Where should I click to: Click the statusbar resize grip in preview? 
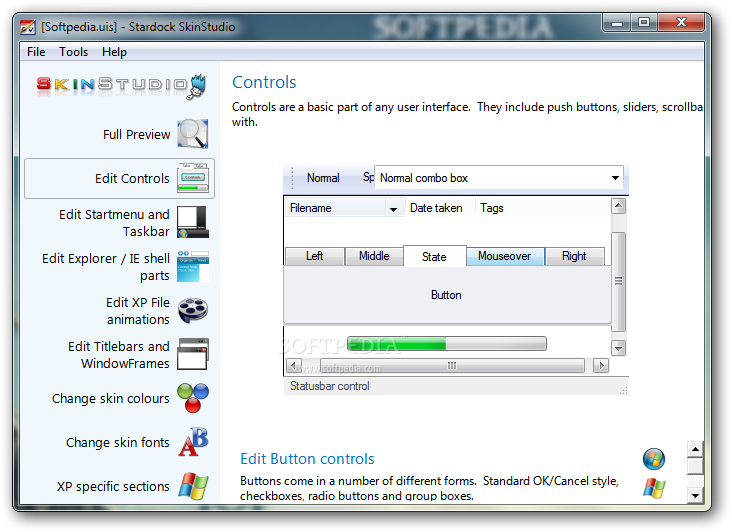click(x=623, y=390)
